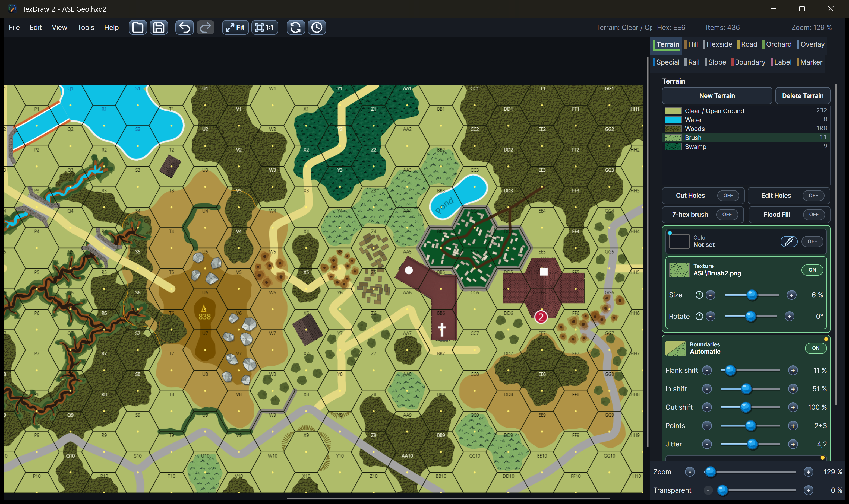Open the Edit menu
849x504 pixels.
tap(35, 27)
